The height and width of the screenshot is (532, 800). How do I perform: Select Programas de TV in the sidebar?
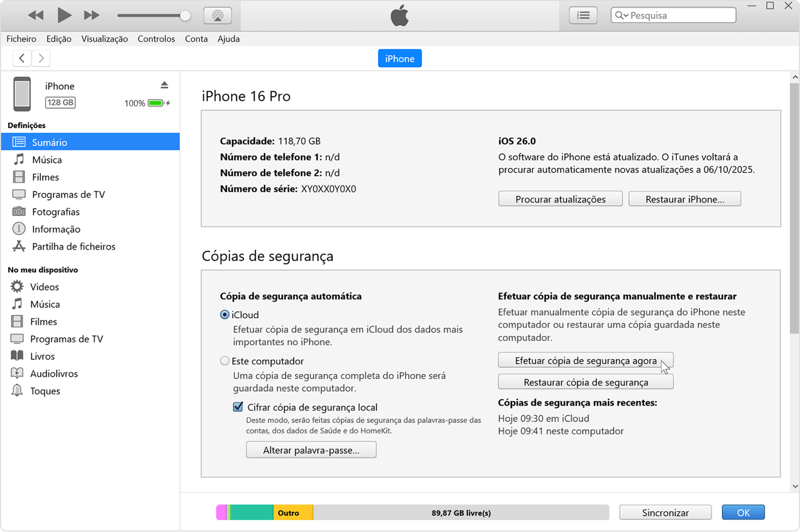[68, 194]
